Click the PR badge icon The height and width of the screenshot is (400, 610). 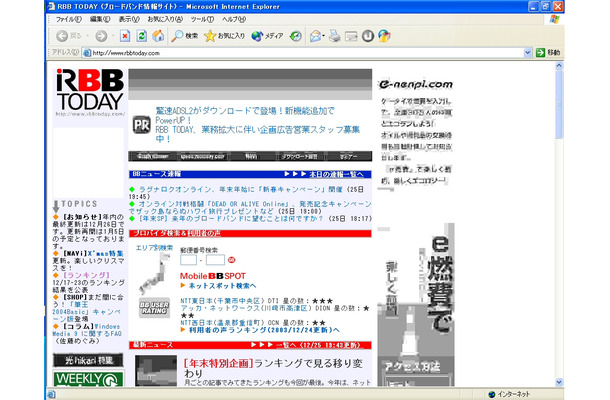click(142, 125)
